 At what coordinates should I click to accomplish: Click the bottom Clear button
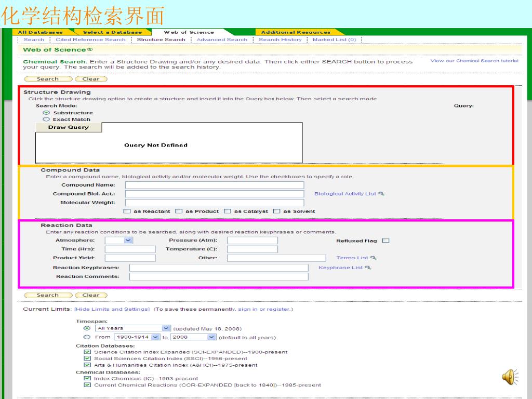click(x=91, y=295)
